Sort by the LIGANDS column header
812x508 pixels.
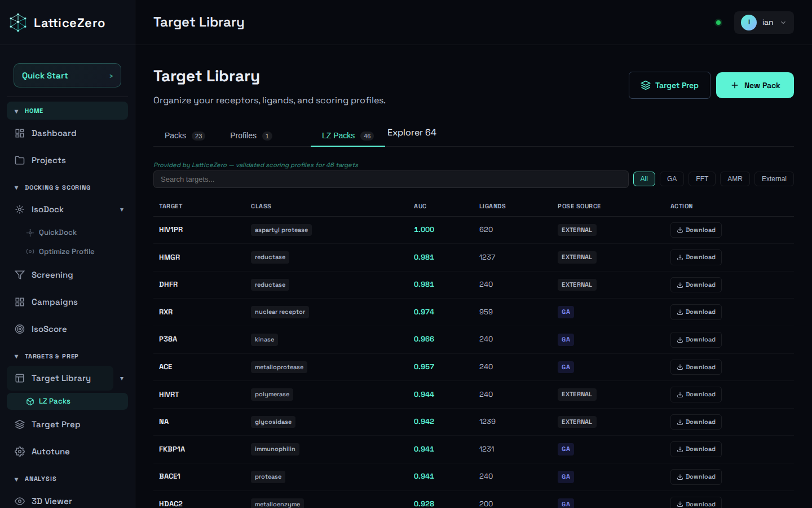(x=492, y=207)
